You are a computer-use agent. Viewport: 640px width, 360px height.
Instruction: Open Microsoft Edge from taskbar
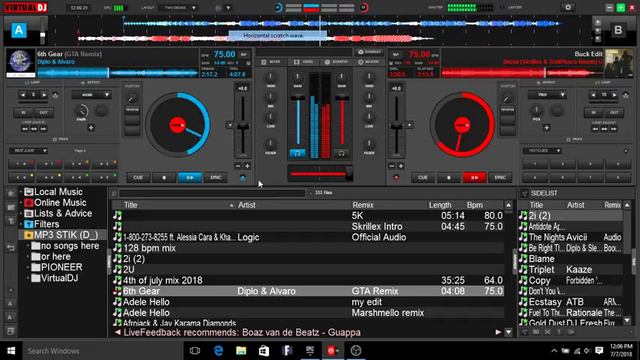coord(218,351)
